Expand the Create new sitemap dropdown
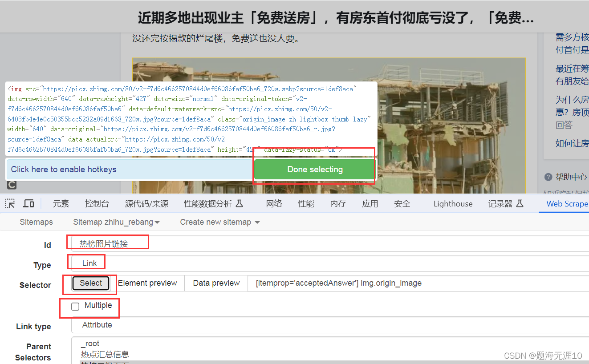The height and width of the screenshot is (364, 589). coord(219,222)
